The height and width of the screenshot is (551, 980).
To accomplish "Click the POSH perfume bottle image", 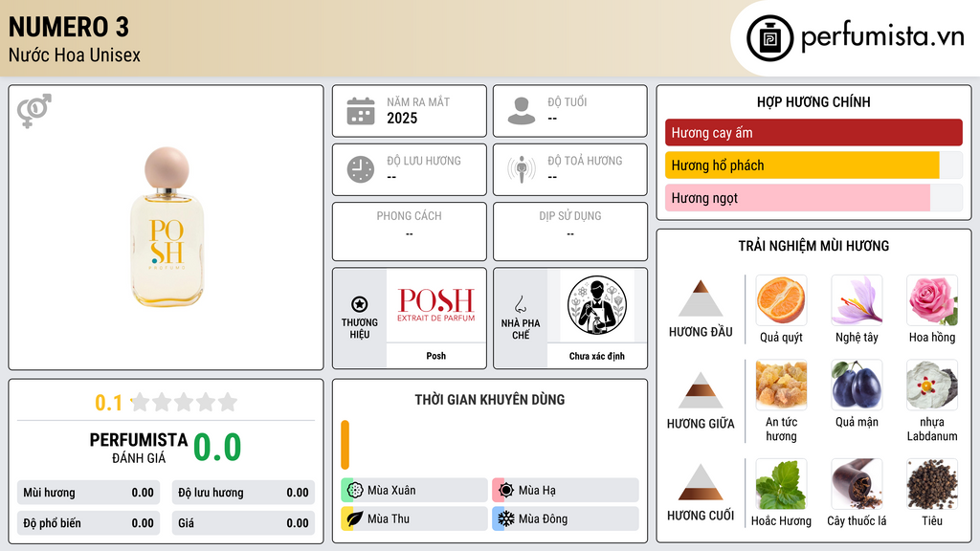I will pos(167,227).
